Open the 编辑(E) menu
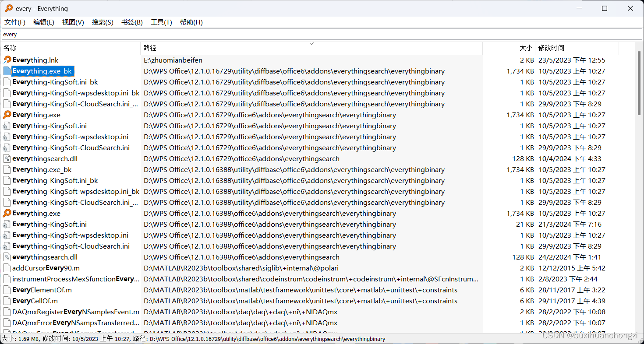The image size is (644, 344). pyautogui.click(x=44, y=22)
